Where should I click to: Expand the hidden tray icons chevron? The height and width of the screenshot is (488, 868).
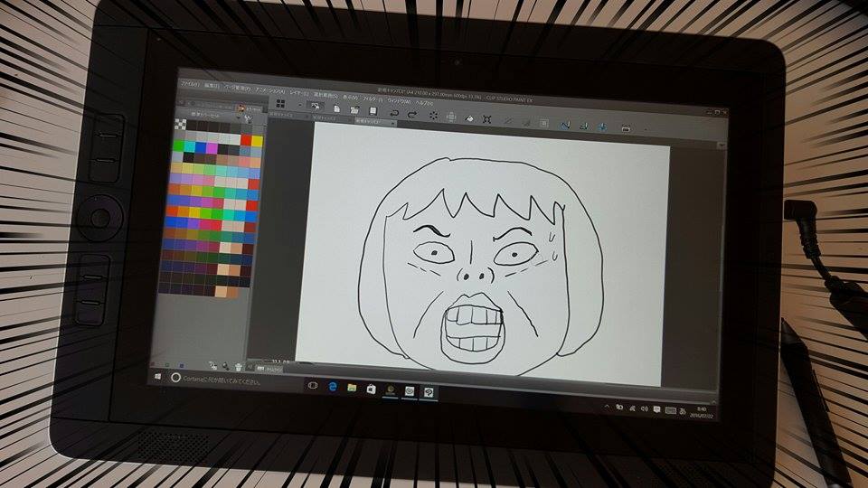coord(608,407)
